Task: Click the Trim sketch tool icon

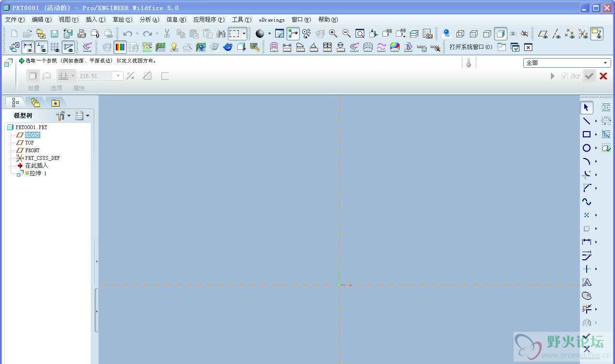Action: pos(587,309)
